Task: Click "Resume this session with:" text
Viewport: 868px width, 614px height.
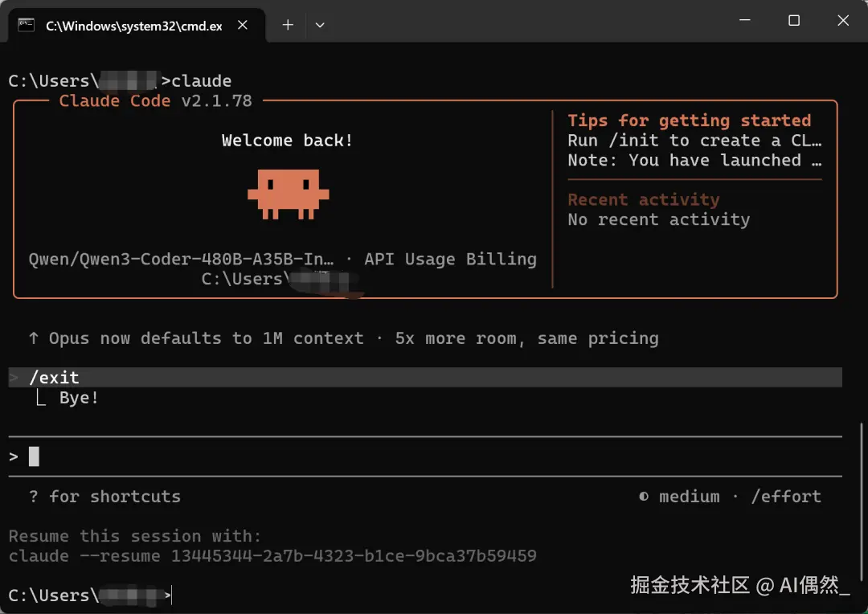Action: [134, 536]
